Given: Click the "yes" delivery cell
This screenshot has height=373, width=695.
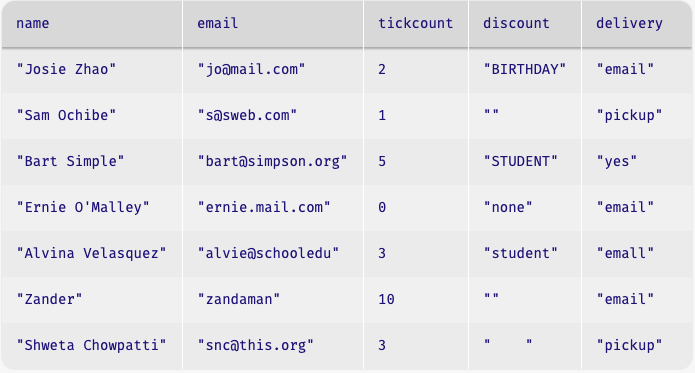Looking at the screenshot, I should point(637,162).
